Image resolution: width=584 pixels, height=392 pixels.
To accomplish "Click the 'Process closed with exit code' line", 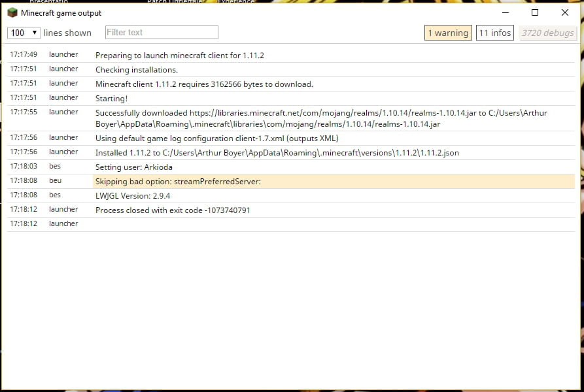I will pos(291,210).
